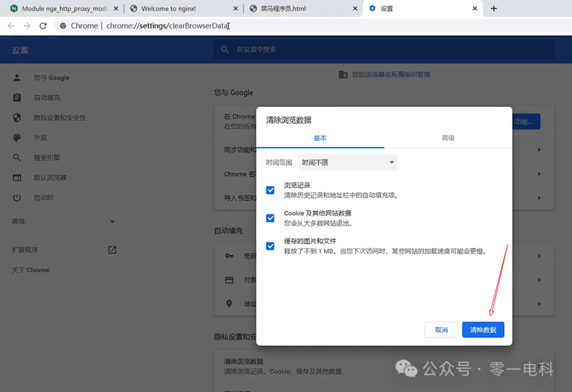Uncheck the 浏览记录 checkbox
572x392 pixels.
270,190
